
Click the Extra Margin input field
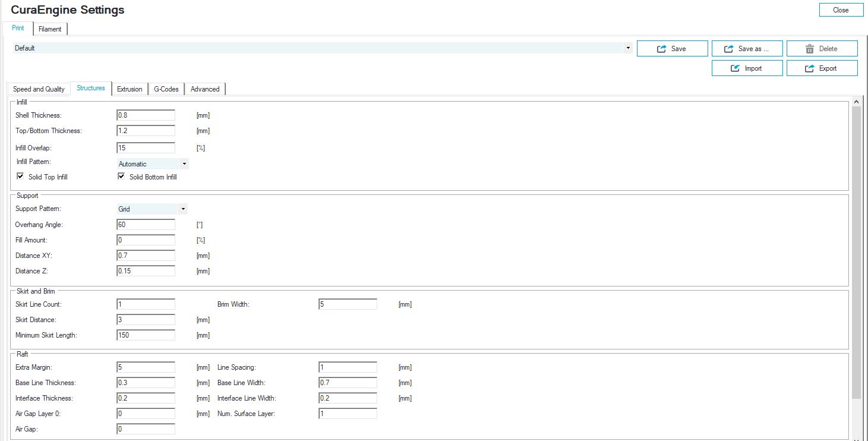(x=146, y=367)
